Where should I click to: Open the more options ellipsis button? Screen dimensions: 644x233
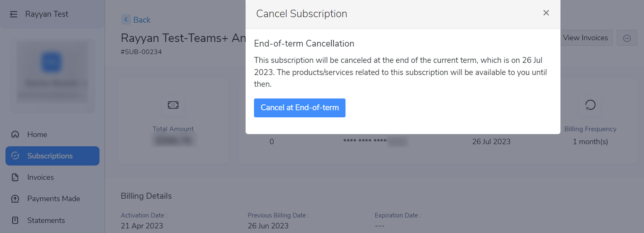[627, 38]
